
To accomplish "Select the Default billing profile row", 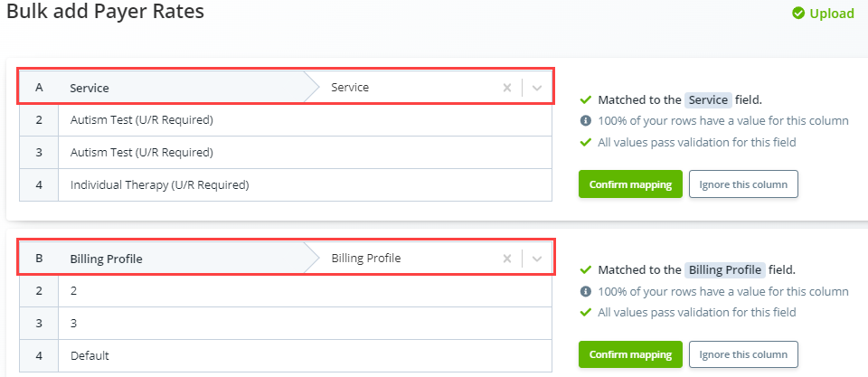I will [x=90, y=356].
